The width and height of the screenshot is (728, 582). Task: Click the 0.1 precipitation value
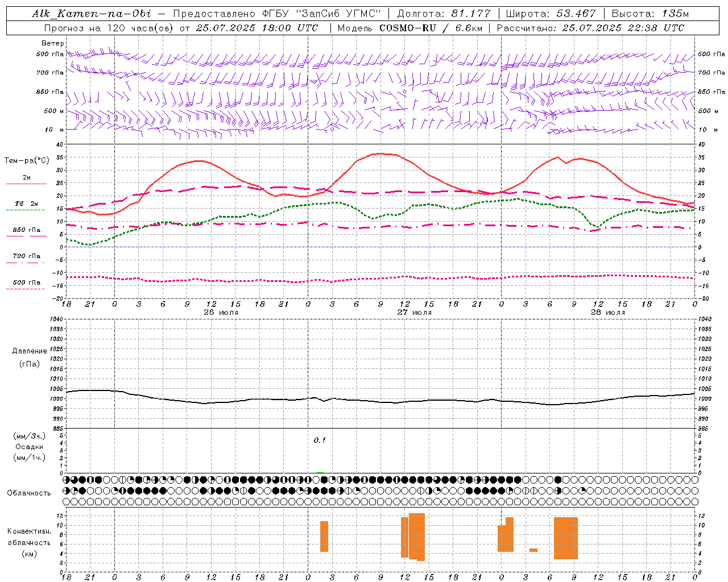pos(320,440)
